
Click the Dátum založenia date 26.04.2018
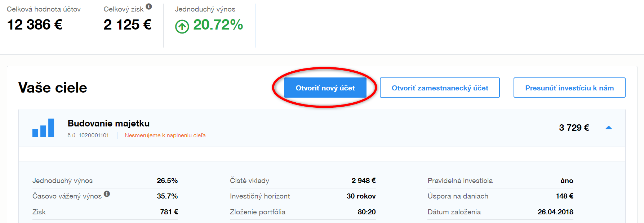pyautogui.click(x=555, y=212)
